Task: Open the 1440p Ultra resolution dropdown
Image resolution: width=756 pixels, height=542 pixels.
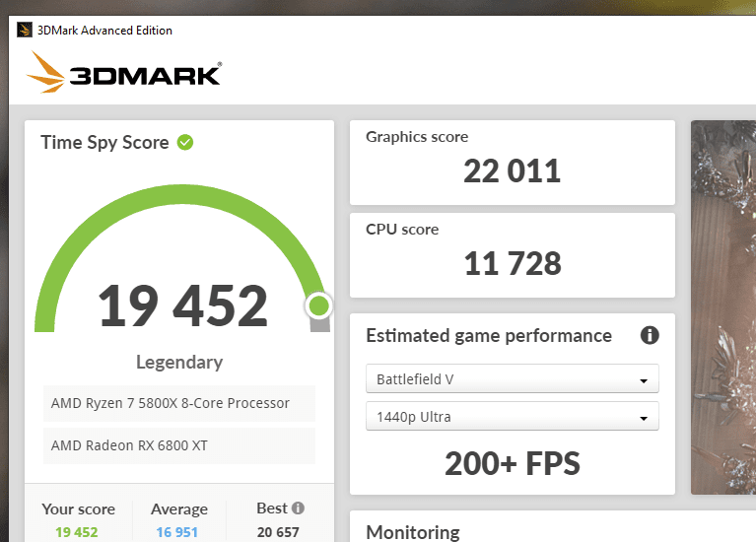Action: 512,417
